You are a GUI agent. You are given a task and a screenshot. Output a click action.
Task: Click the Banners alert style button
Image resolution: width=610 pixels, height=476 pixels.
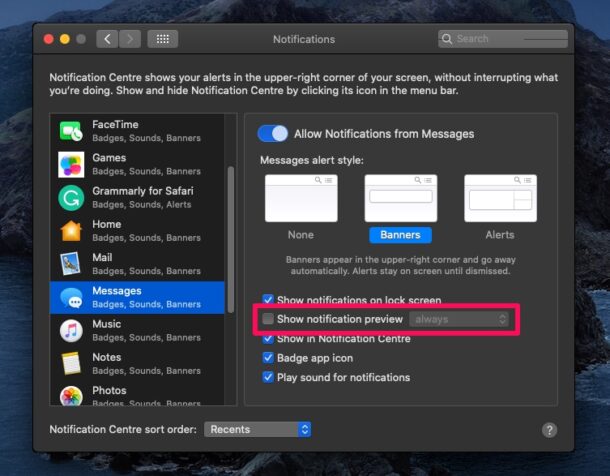point(400,235)
